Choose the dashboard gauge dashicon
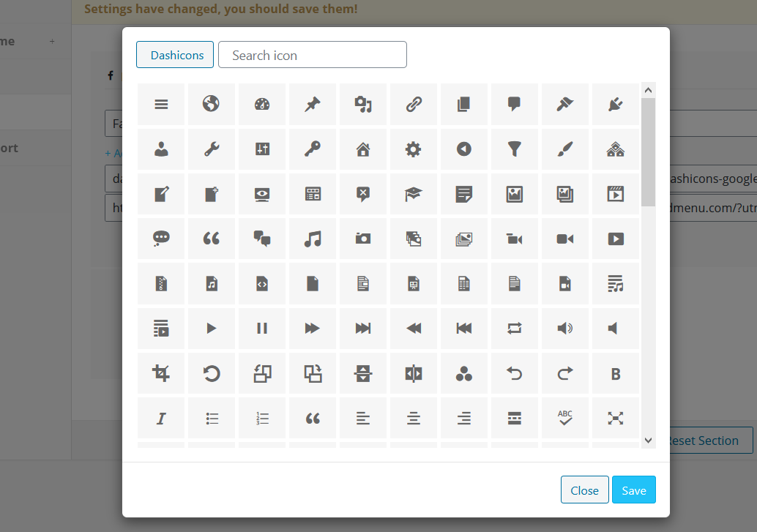This screenshot has width=757, height=532. pyautogui.click(x=261, y=104)
